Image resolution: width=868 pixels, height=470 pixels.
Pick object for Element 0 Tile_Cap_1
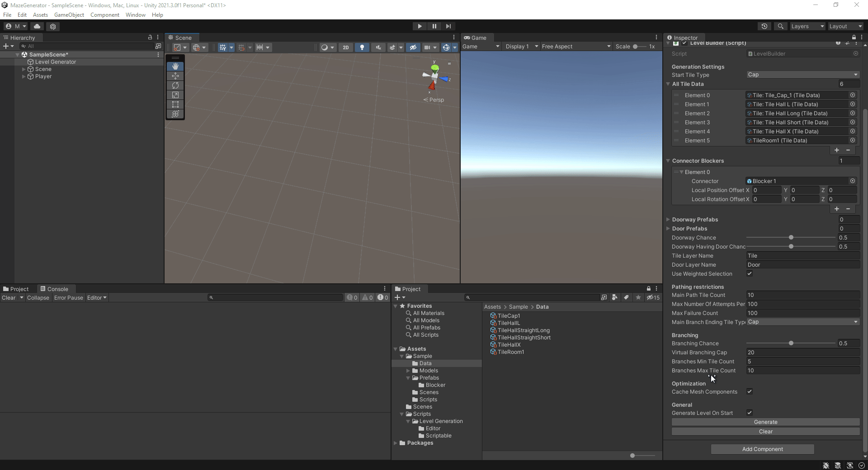[853, 95]
